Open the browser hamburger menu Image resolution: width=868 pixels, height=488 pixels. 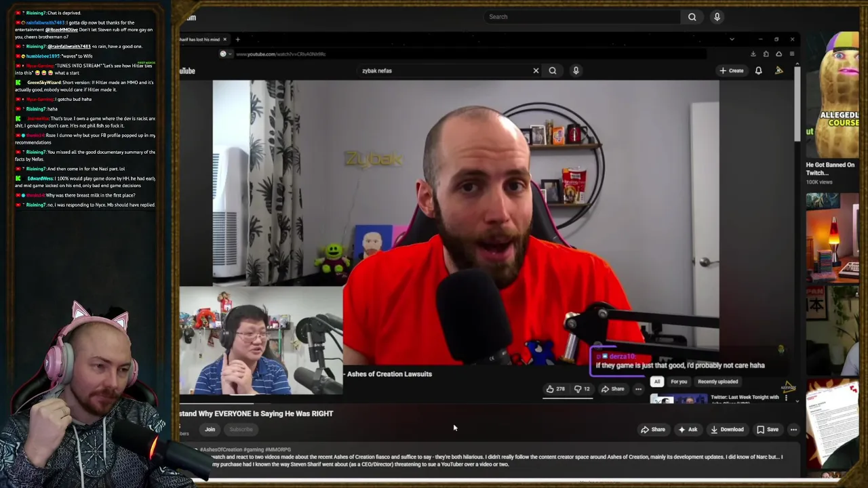(791, 54)
